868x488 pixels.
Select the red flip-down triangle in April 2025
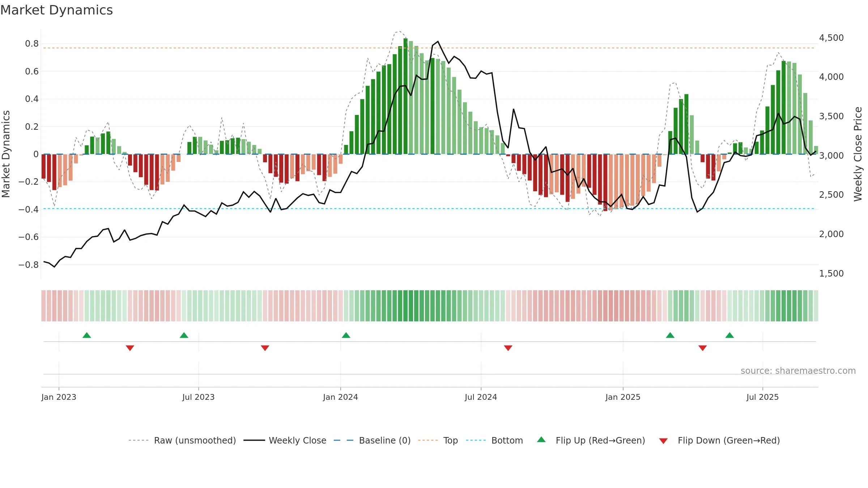pos(703,348)
